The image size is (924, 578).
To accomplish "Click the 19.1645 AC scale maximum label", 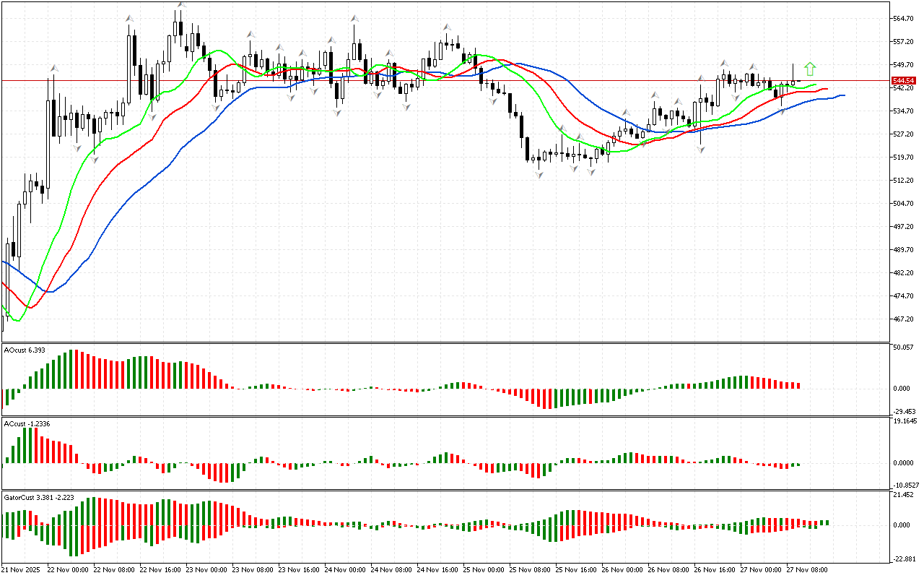I will (x=905, y=420).
